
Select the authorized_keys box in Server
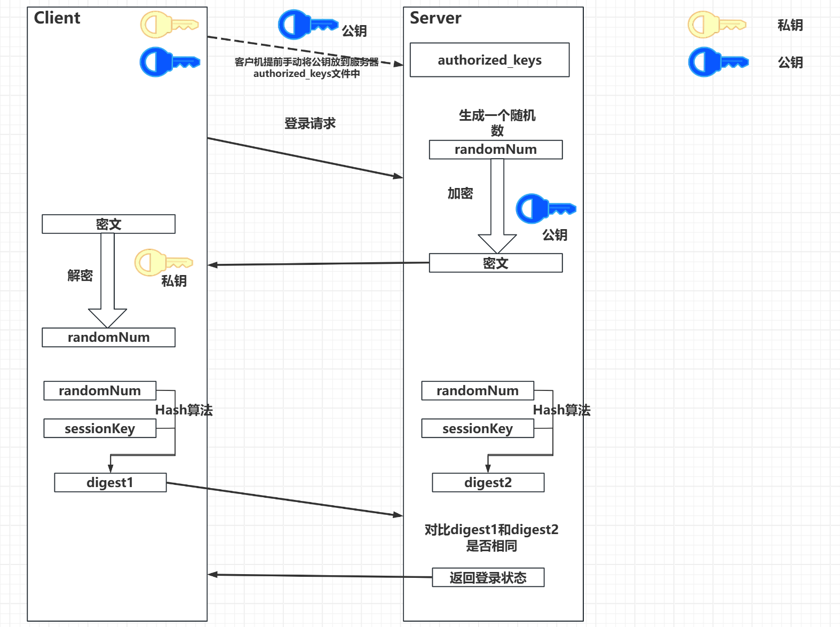pyautogui.click(x=489, y=60)
